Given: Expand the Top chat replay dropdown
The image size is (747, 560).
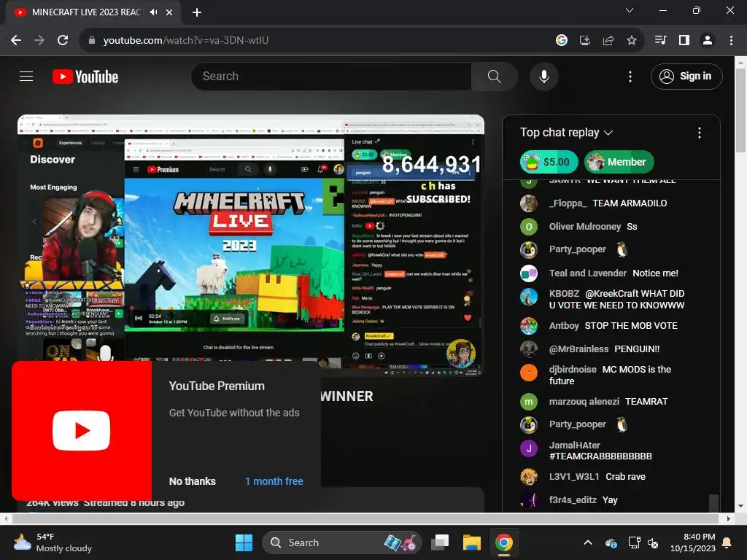Looking at the screenshot, I should (x=566, y=133).
